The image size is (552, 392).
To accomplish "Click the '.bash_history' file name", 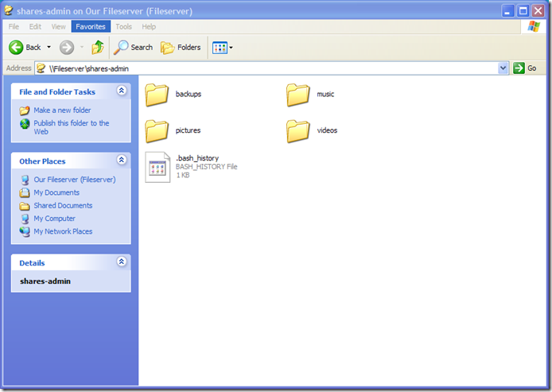I will (197, 158).
